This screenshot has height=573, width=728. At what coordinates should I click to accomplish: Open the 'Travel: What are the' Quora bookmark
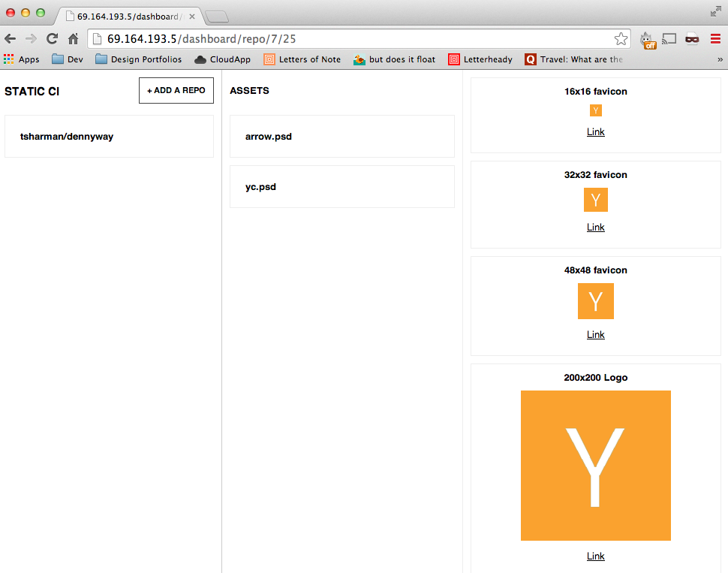pos(573,59)
